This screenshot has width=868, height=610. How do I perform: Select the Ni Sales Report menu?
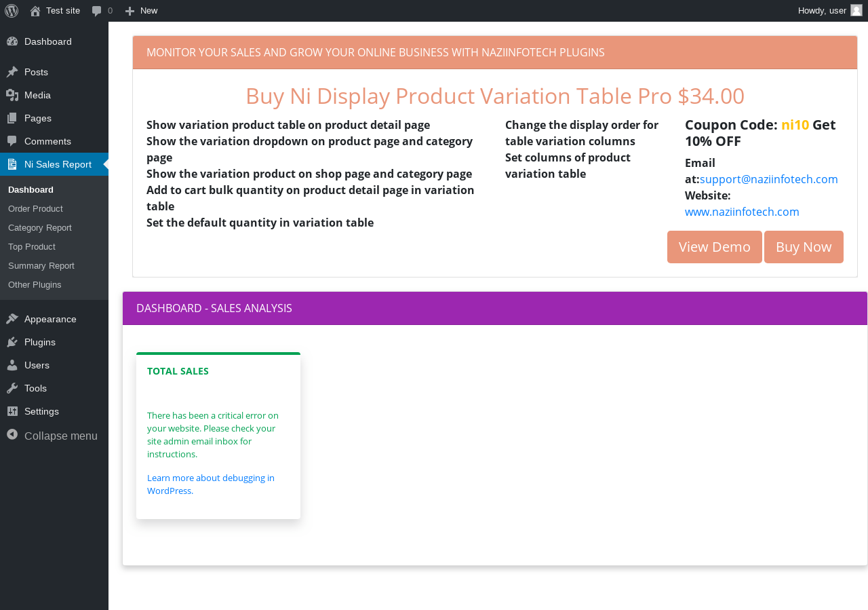coord(54,164)
